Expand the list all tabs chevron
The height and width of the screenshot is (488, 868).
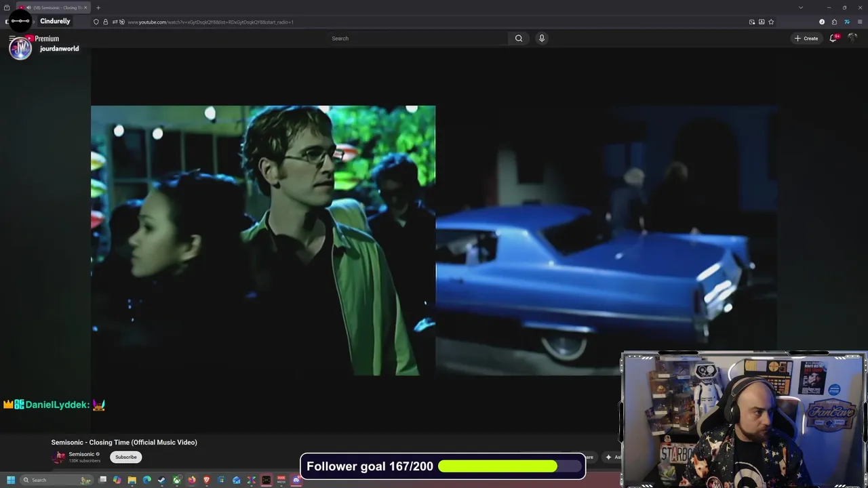(x=801, y=7)
